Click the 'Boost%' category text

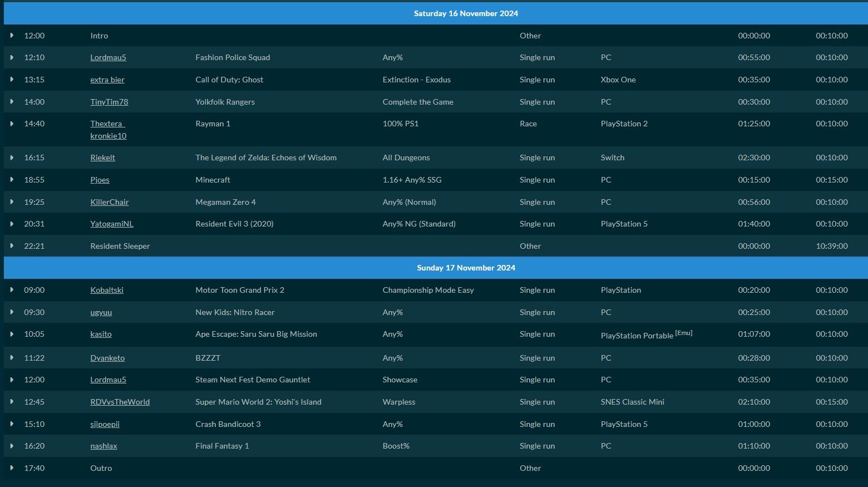tap(396, 446)
